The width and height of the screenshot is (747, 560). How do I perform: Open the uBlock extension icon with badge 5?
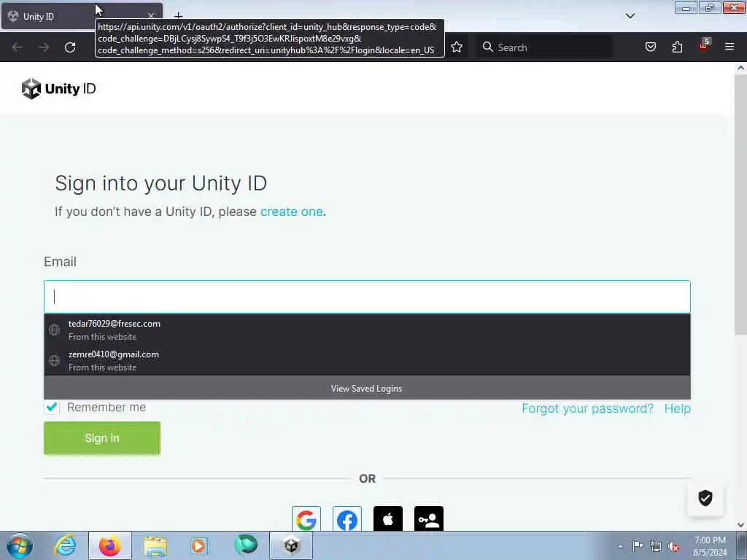coord(704,45)
